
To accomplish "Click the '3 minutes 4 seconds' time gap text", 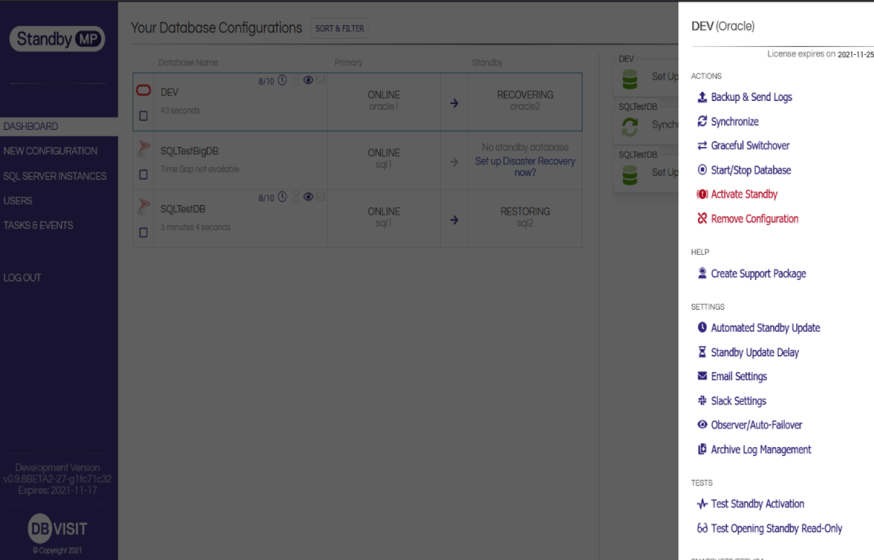I will (x=195, y=227).
